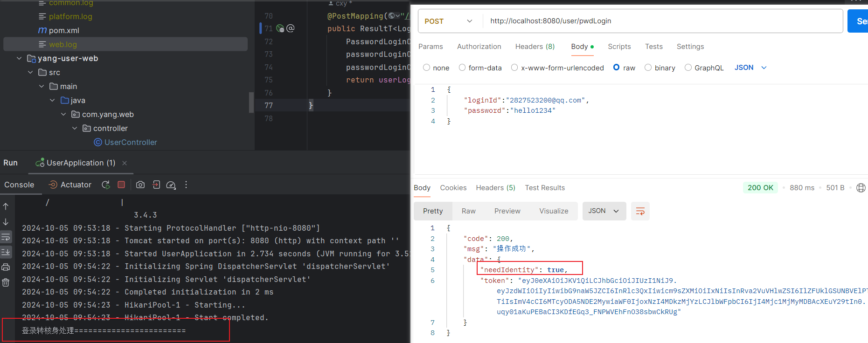Open the Actuator tab
The image size is (868, 343).
[70, 185]
